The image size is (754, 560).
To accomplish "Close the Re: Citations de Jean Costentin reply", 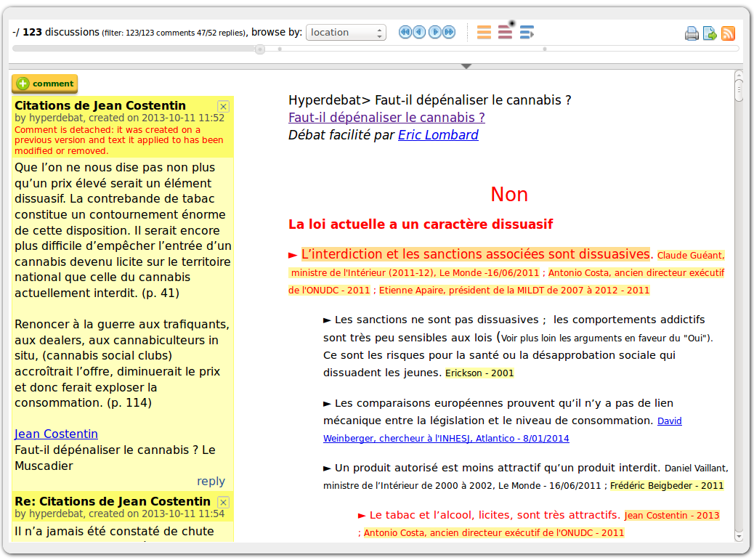I will click(x=223, y=503).
